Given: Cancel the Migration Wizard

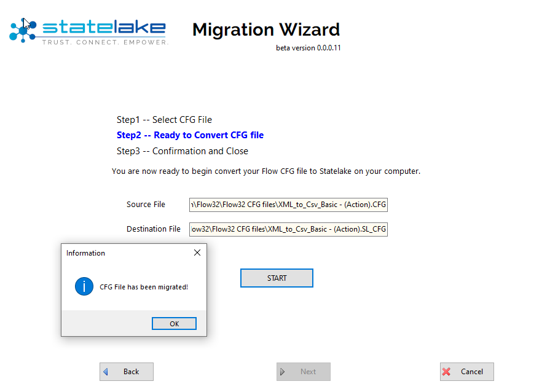Looking at the screenshot, I should tap(466, 371).
